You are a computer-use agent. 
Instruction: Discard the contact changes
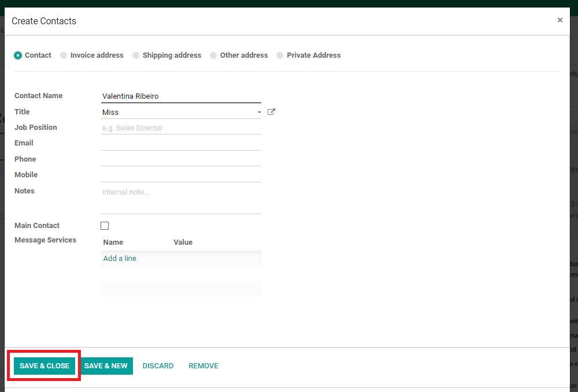coord(158,366)
